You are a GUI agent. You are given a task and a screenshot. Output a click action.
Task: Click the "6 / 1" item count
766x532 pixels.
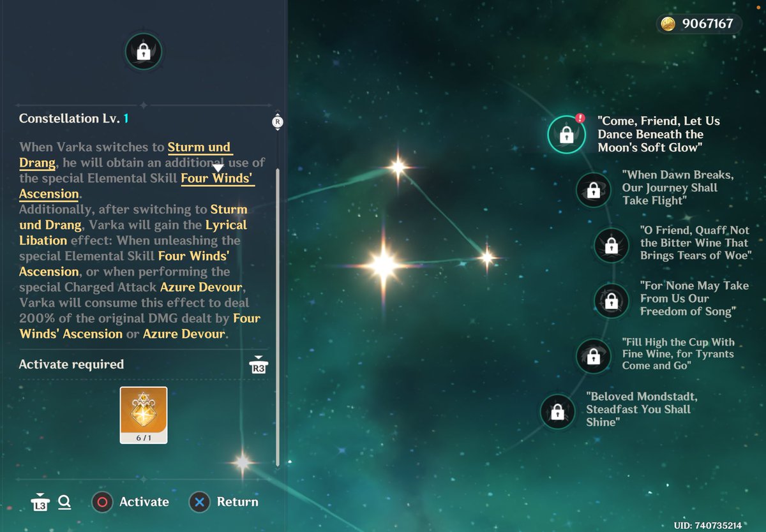[x=144, y=437]
